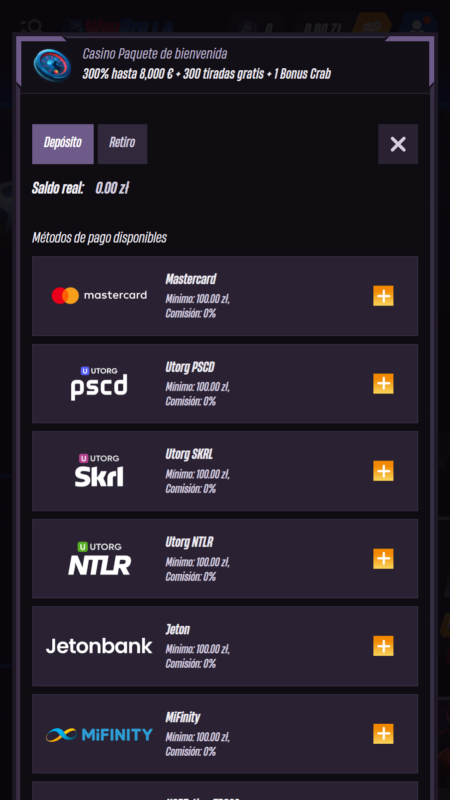Select the Depósito tab
Image resolution: width=450 pixels, height=800 pixels.
(63, 144)
